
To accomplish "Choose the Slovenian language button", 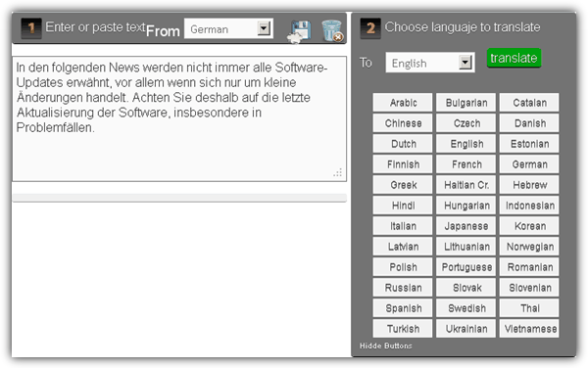I will tap(529, 288).
